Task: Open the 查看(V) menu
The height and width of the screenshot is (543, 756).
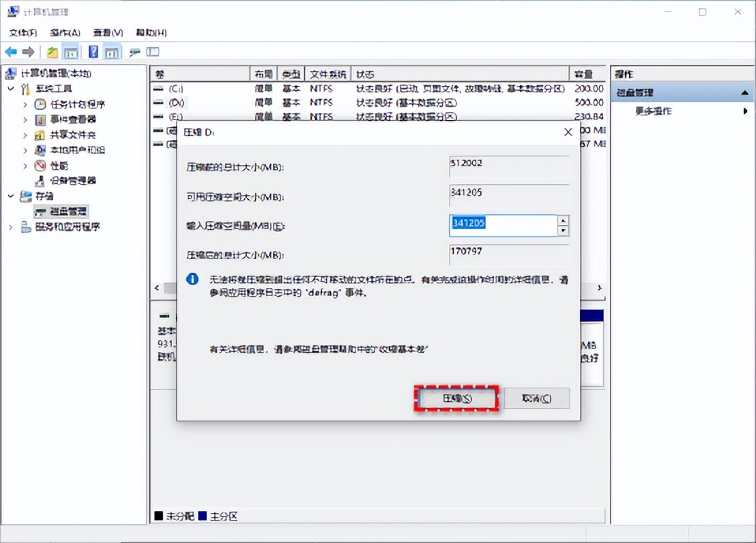Action: (x=108, y=33)
